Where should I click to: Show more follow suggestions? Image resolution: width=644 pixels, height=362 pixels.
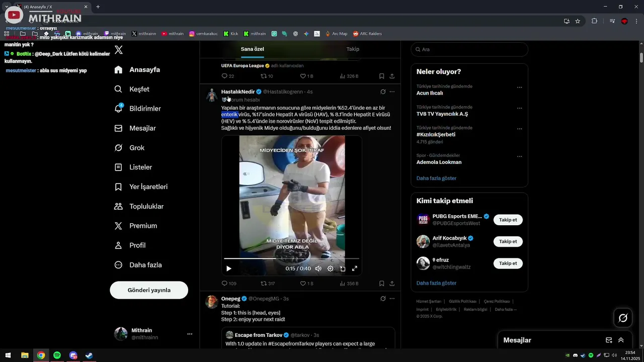tap(436, 283)
